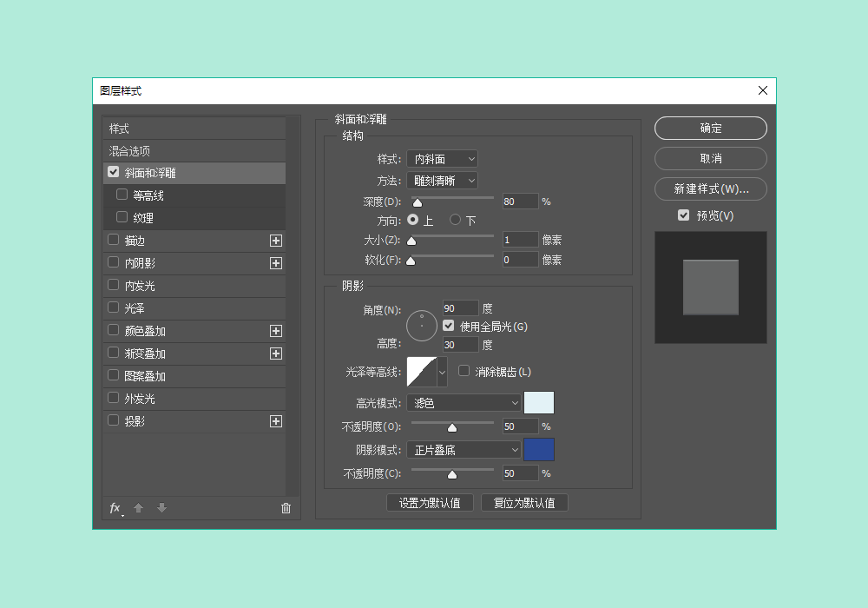Open the 方法 dropdown showing 雕刻清晰

coord(442,181)
